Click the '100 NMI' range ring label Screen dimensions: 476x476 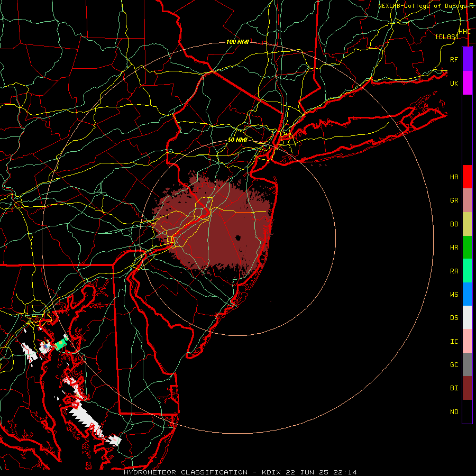click(x=237, y=42)
